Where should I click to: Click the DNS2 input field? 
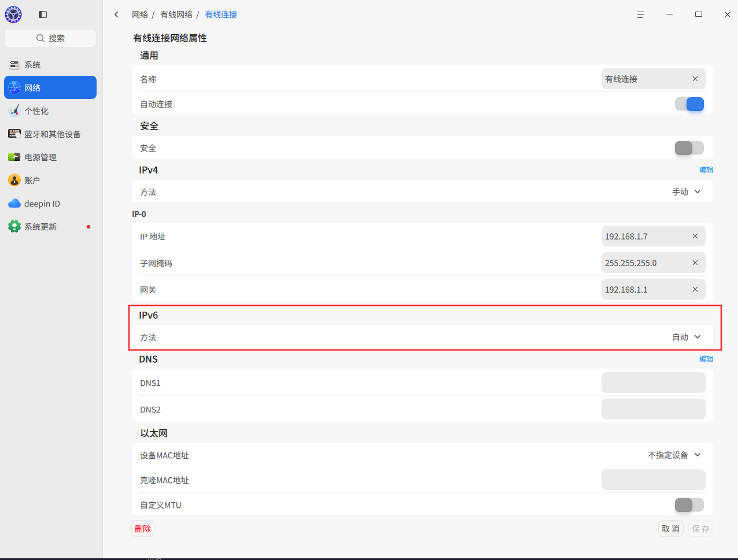[x=654, y=410]
